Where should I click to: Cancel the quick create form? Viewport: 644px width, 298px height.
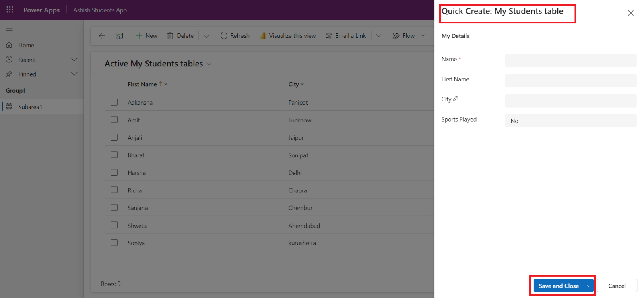coord(617,286)
